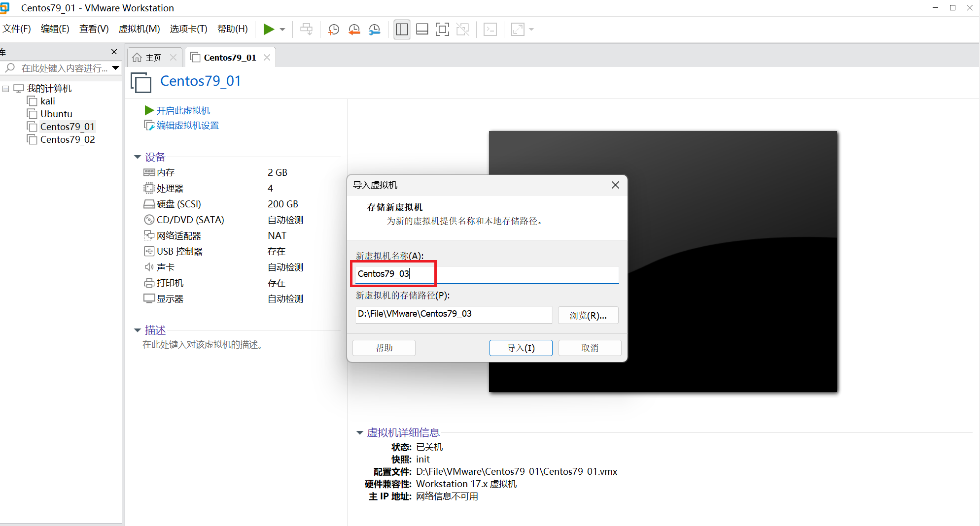The image size is (980, 526).
Task: Collapse the 描述 section
Action: pos(138,330)
